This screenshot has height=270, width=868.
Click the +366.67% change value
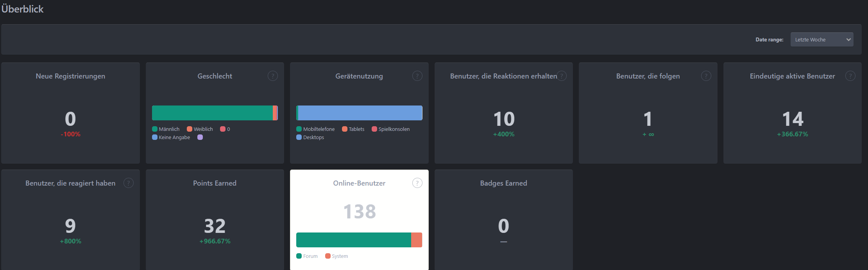(793, 134)
